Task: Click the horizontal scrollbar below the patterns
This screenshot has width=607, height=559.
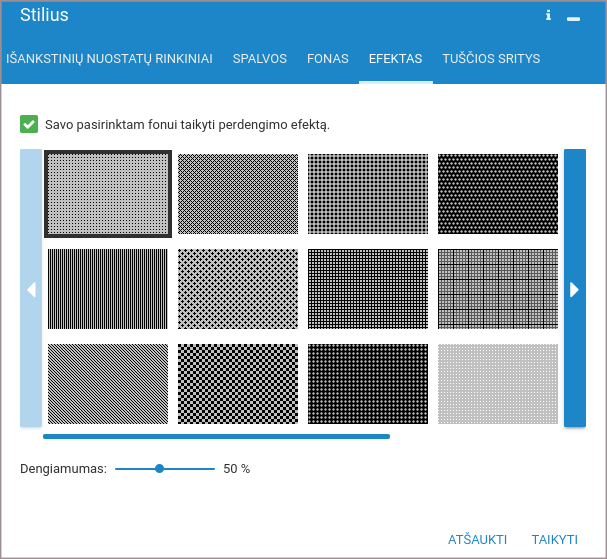Action: coord(216,436)
